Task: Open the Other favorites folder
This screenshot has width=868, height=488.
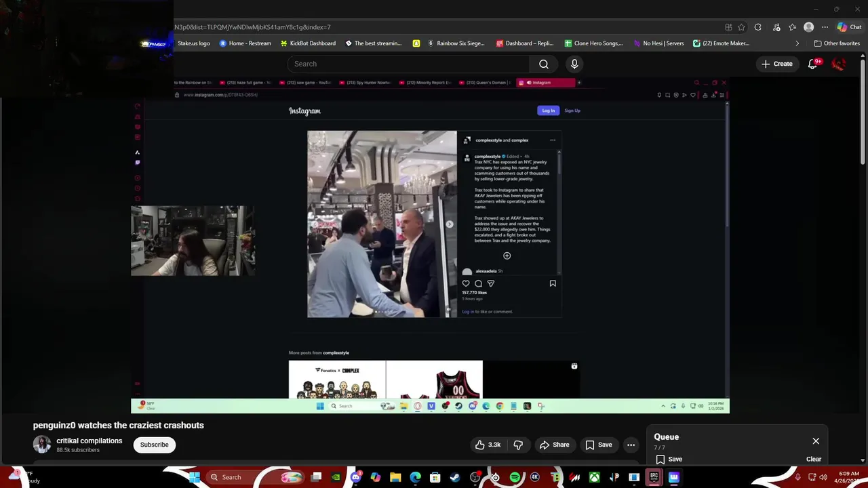Action: tap(837, 43)
